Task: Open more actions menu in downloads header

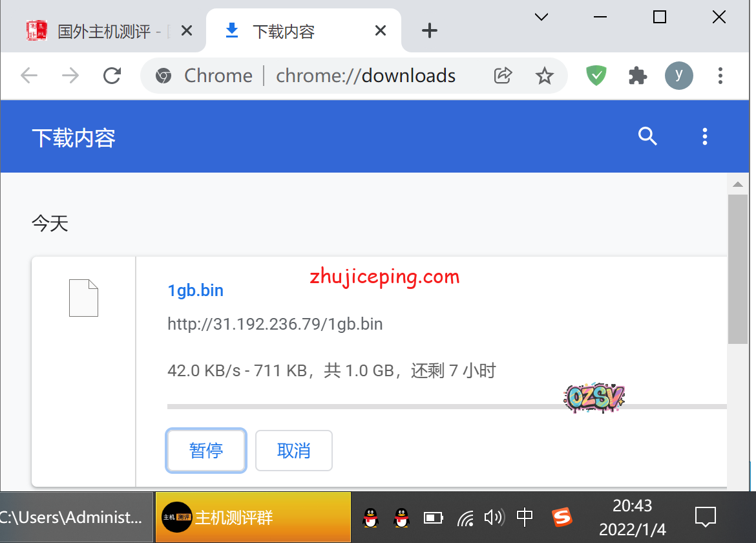Action: (x=704, y=136)
